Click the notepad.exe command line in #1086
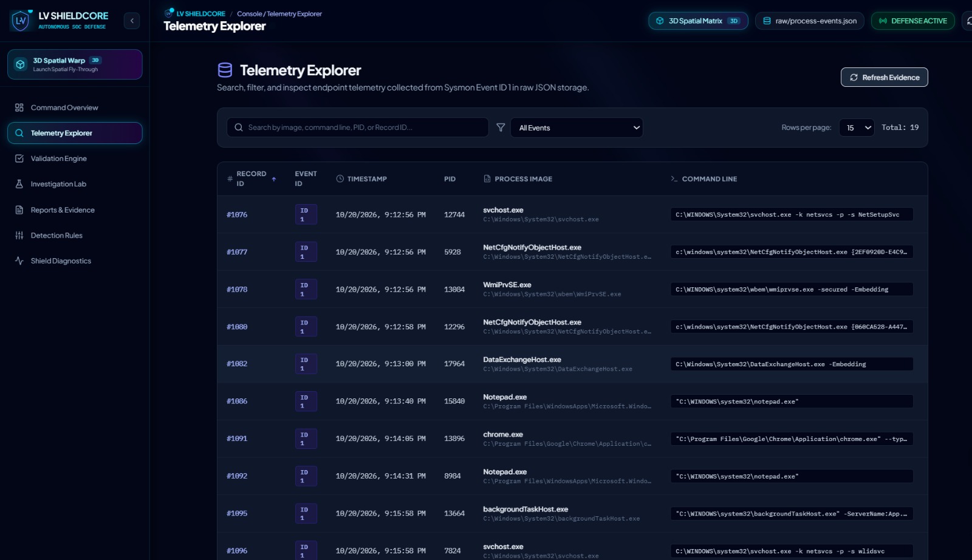This screenshot has width=972, height=560. click(x=791, y=401)
